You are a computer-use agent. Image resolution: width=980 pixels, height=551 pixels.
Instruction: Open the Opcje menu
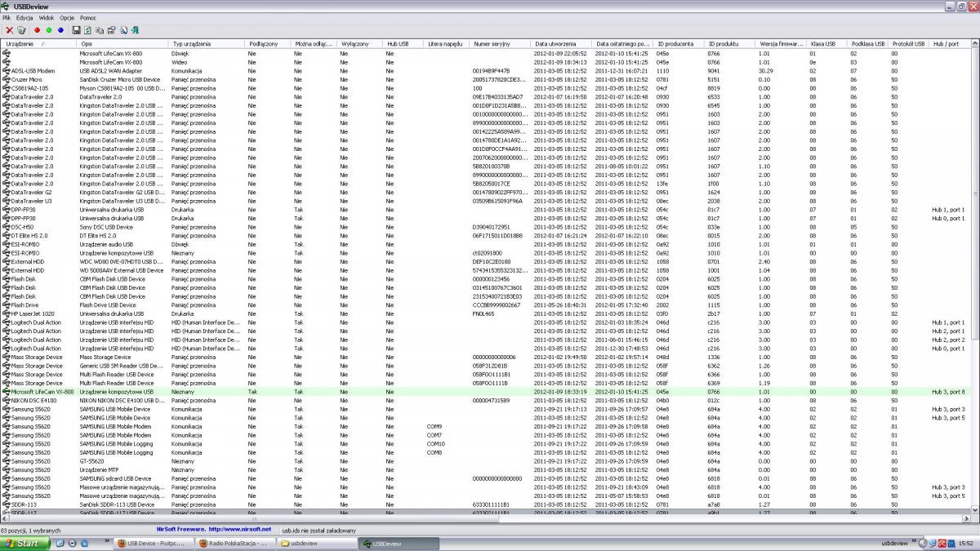coord(67,17)
